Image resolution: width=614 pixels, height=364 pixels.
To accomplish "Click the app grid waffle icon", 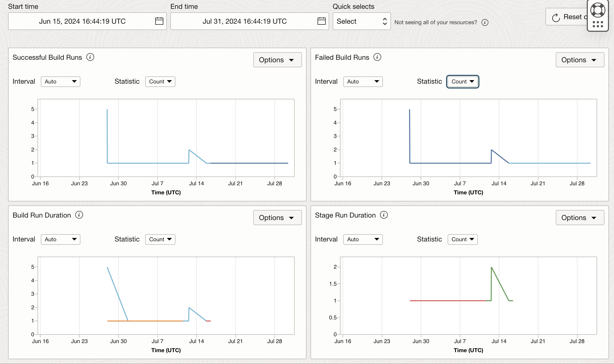I will click(598, 24).
